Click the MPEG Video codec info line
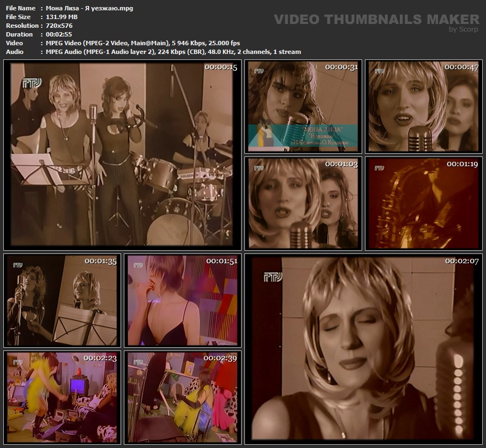 click(140, 43)
